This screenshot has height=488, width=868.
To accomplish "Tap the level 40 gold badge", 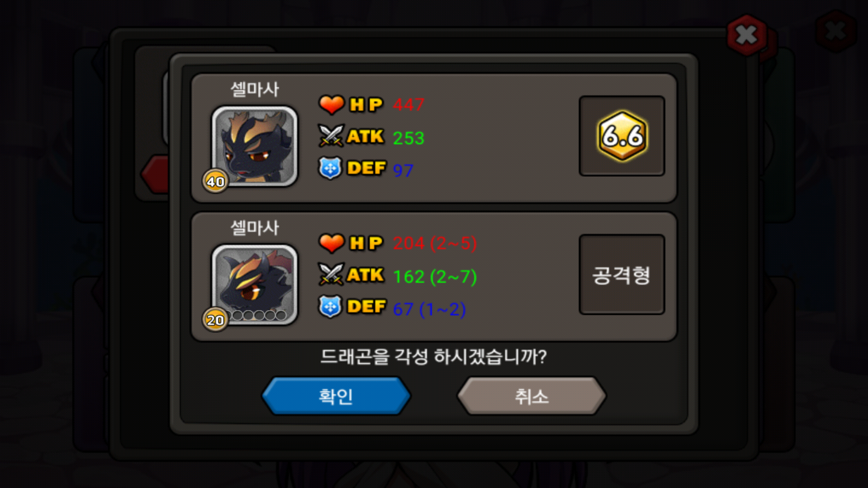I will [x=215, y=181].
